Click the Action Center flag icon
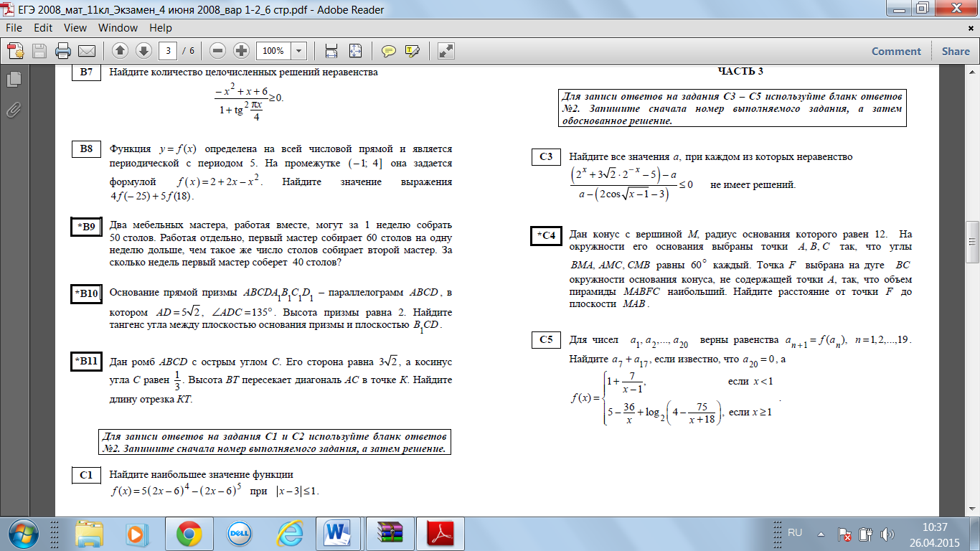This screenshot has width=980, height=551. point(844,534)
